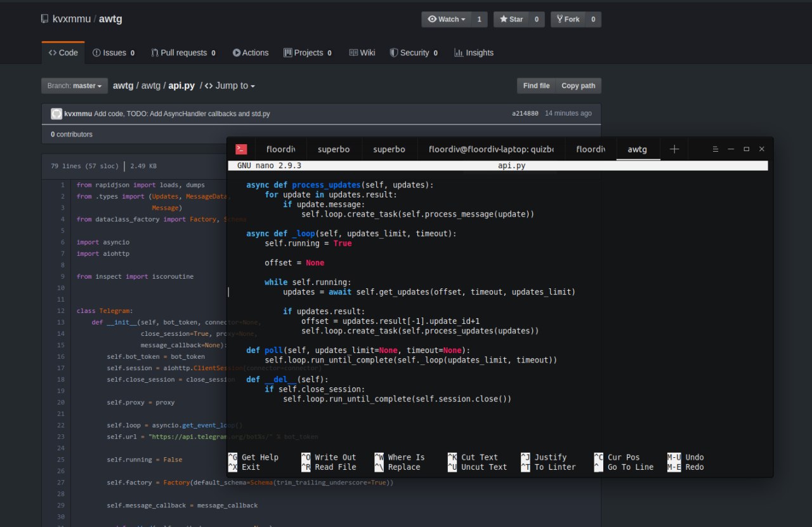Click line number 12 in GitHub code
The height and width of the screenshot is (527, 812).
pyautogui.click(x=61, y=311)
